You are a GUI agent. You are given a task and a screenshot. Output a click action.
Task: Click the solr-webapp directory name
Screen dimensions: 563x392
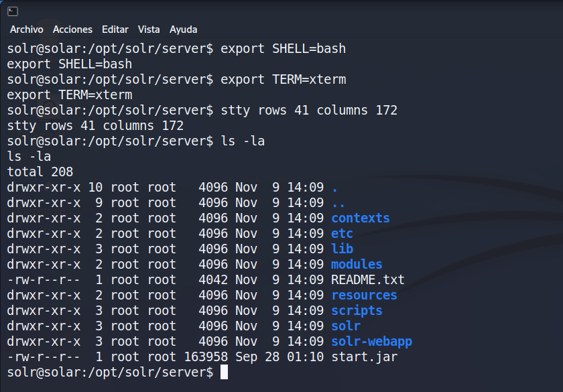(371, 341)
